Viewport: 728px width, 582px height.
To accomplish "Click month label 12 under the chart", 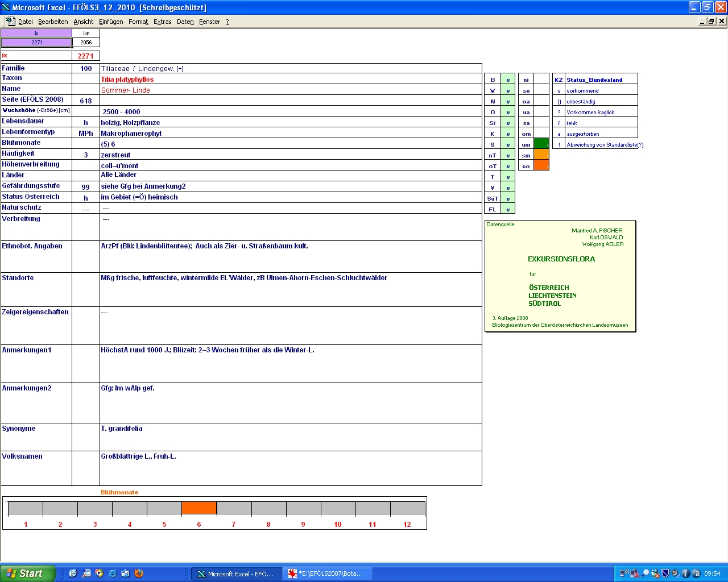I will coord(407,524).
